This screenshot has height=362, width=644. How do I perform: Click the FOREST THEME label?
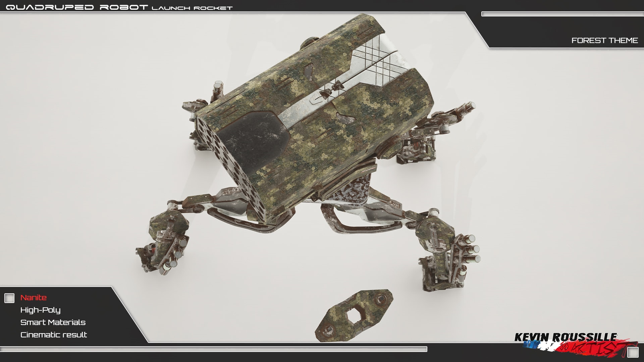(x=604, y=41)
